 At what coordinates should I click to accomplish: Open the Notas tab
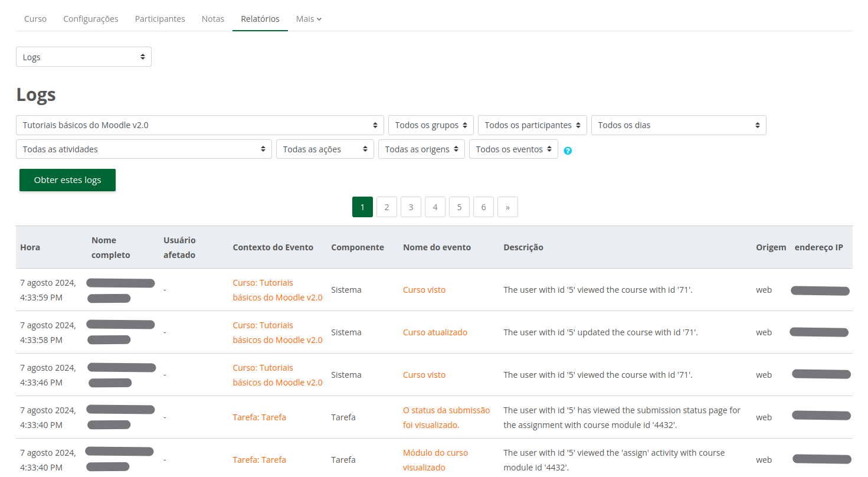tap(213, 19)
